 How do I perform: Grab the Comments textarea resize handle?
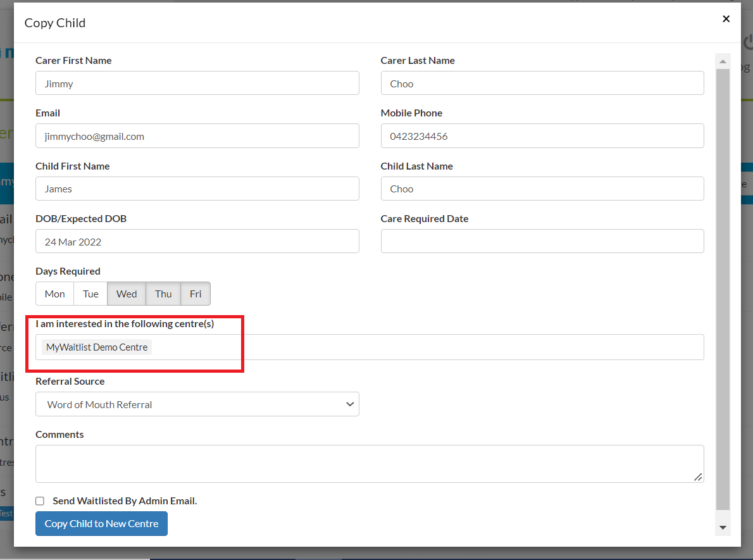[x=698, y=477]
